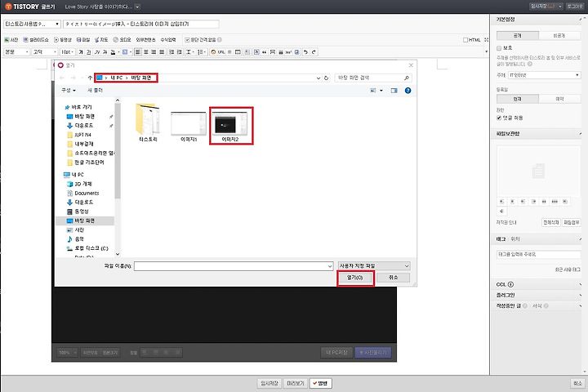Enable the HTML mode checkbox
This screenshot has width=588, height=392.
[x=465, y=40]
